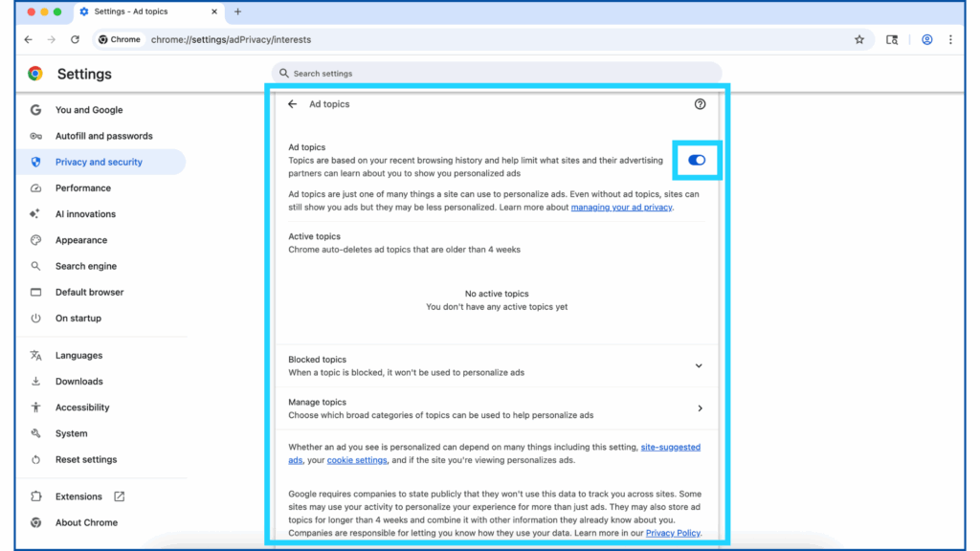Follow the site-suggested ads link

(x=670, y=447)
